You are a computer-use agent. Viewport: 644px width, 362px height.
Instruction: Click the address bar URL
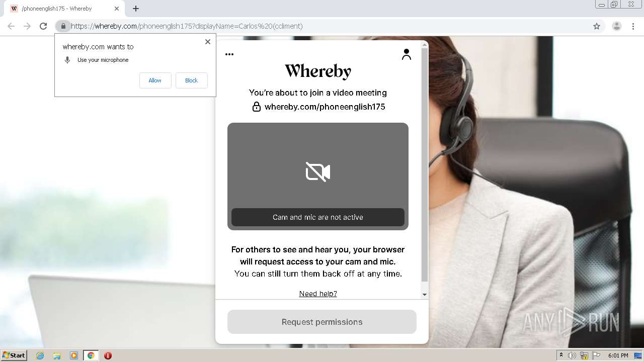(x=187, y=26)
